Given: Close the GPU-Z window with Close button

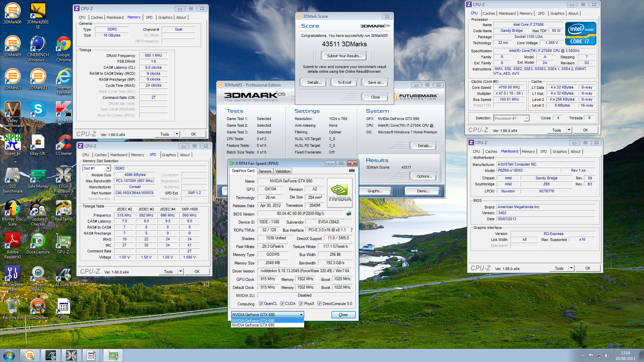Looking at the screenshot, I should click(343, 315).
